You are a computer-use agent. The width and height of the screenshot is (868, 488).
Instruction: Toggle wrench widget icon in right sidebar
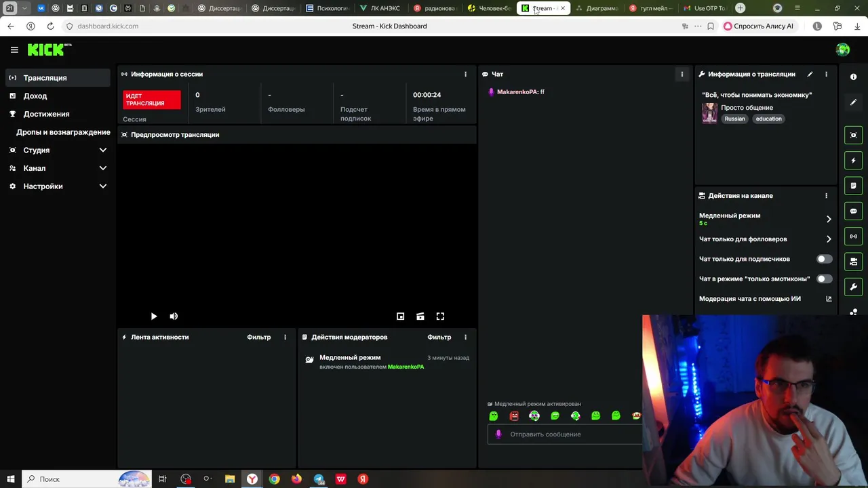tap(854, 287)
